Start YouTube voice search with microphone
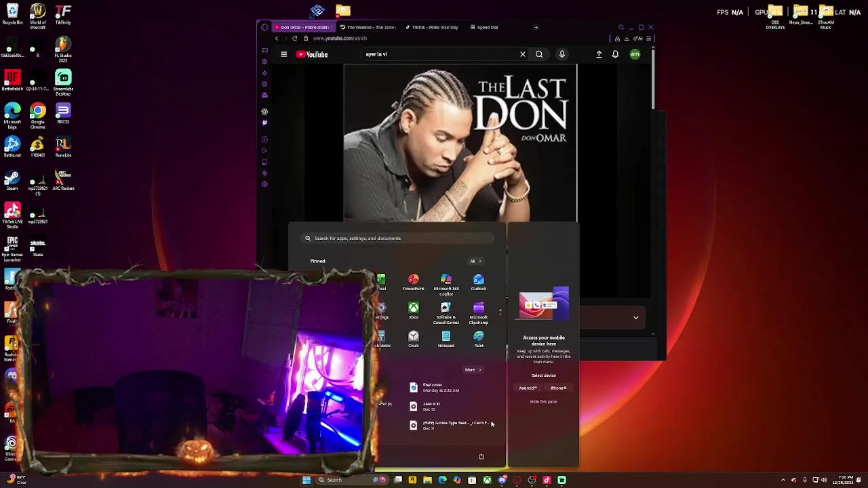 (x=562, y=54)
